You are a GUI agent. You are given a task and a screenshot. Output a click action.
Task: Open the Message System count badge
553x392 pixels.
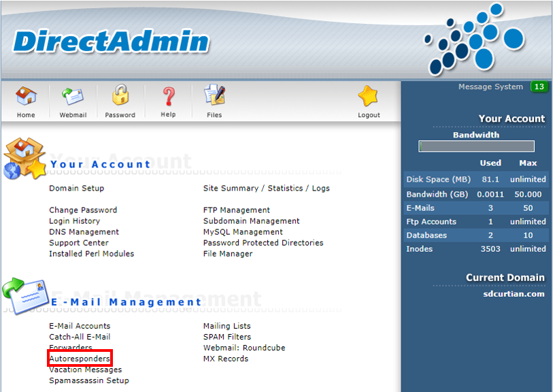pos(539,87)
